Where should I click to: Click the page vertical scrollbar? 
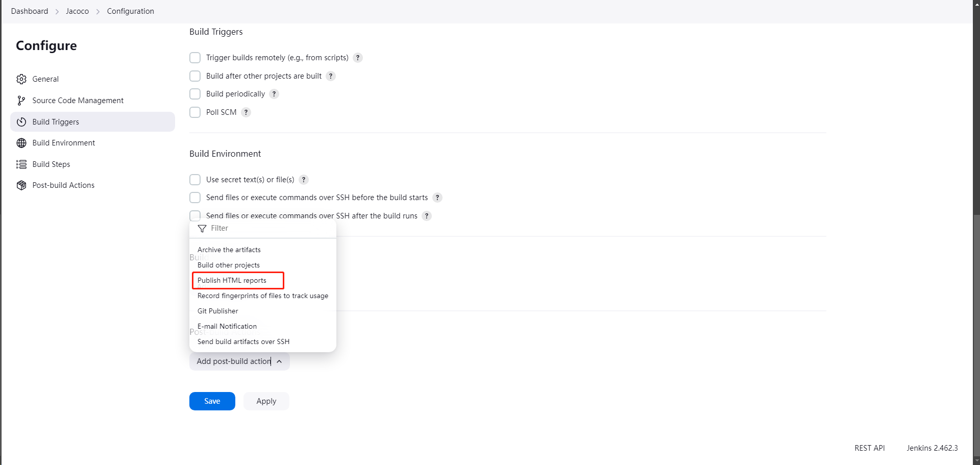click(x=976, y=334)
